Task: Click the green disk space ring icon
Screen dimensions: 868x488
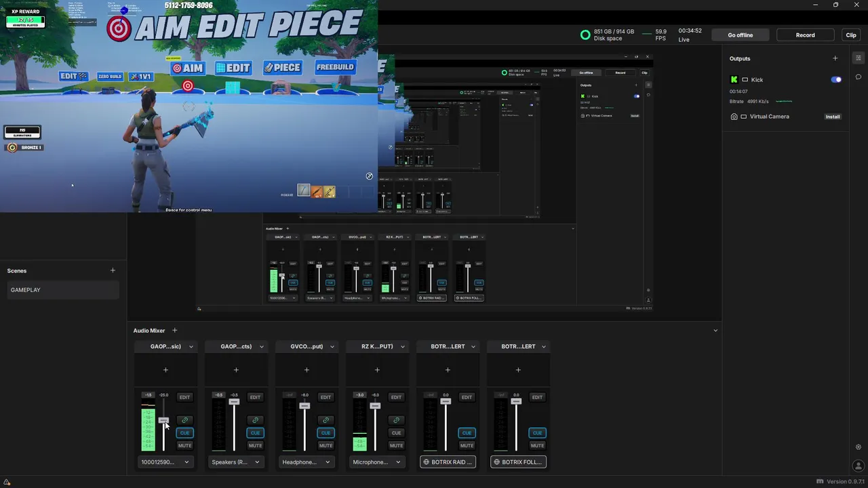Action: click(585, 35)
